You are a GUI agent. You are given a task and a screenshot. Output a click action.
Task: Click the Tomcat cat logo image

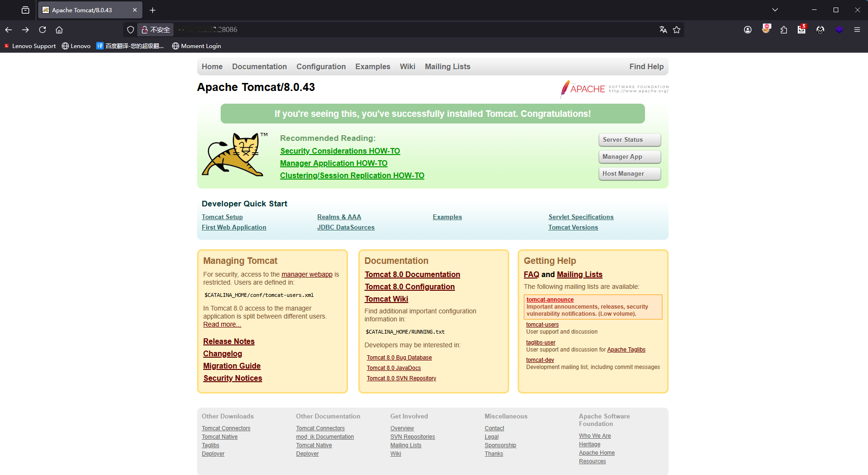(234, 155)
